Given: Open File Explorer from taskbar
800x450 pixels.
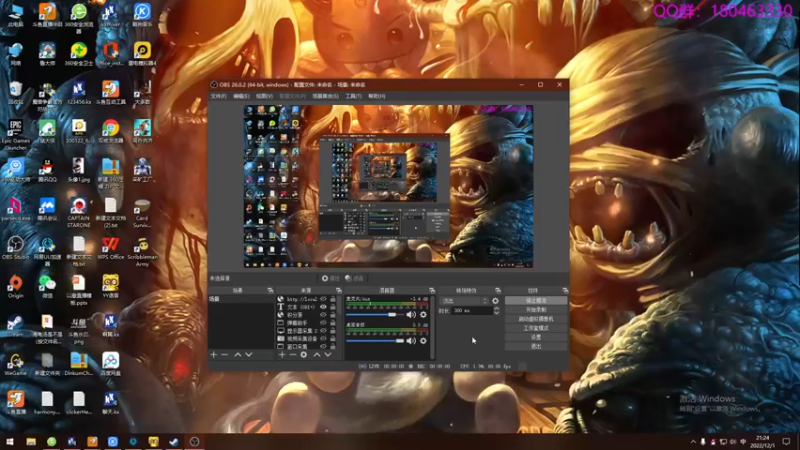Looking at the screenshot, I should coord(31,442).
